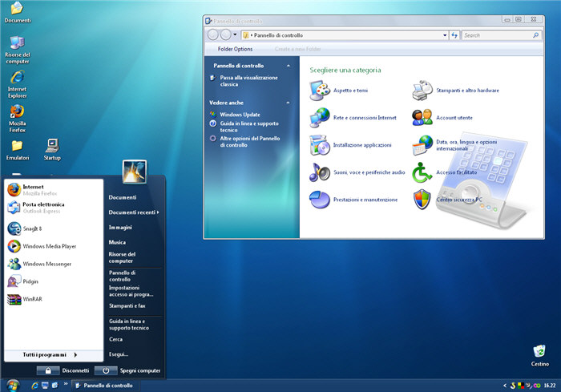Launch SnagIt 8 from the Start menu
The width and height of the screenshot is (561, 392).
click(54, 228)
